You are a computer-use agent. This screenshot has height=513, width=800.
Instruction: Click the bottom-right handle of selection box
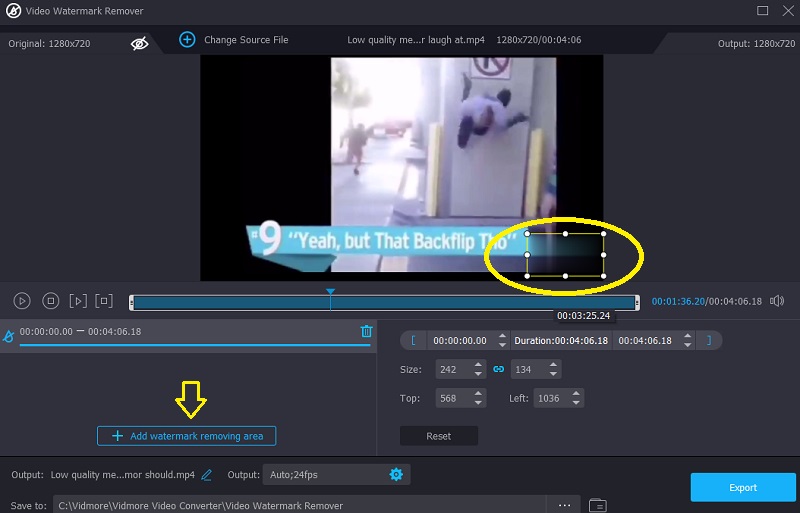coord(604,276)
